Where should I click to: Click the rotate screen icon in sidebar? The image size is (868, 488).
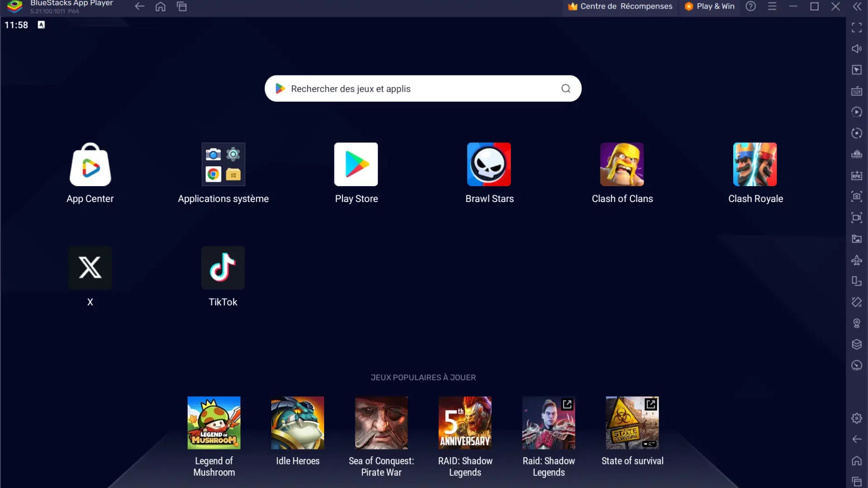(x=857, y=281)
